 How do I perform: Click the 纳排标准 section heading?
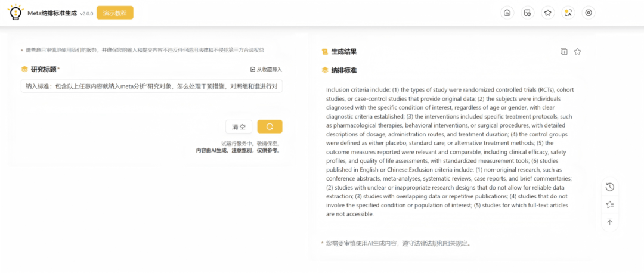pyautogui.click(x=343, y=70)
